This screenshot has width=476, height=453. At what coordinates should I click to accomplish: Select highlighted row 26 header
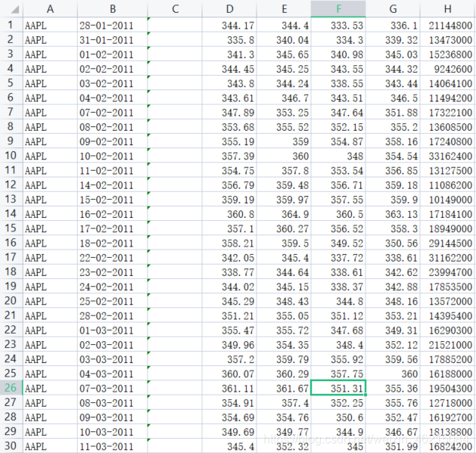point(11,387)
